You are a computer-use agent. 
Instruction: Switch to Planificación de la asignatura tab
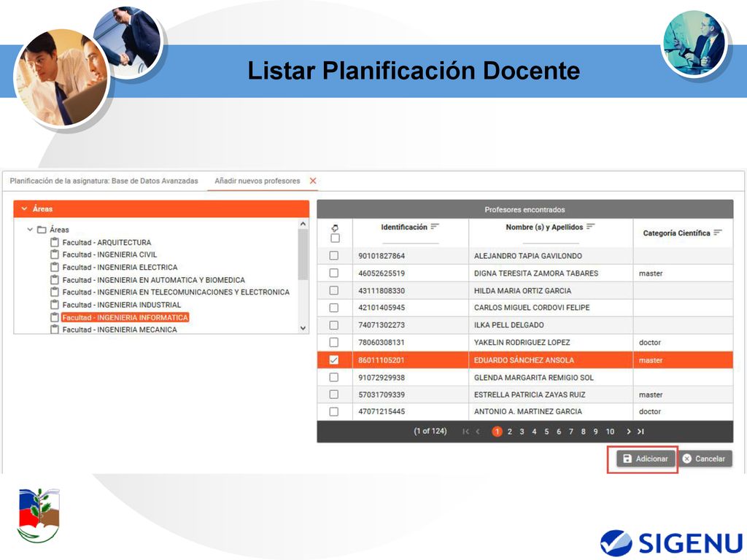tap(104, 181)
